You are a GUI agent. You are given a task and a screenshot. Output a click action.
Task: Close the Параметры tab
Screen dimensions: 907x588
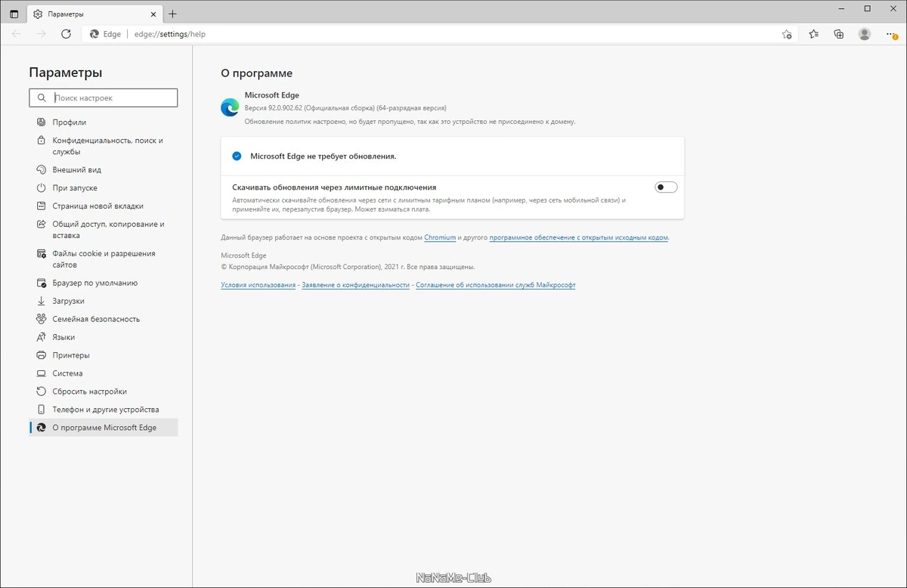[153, 14]
